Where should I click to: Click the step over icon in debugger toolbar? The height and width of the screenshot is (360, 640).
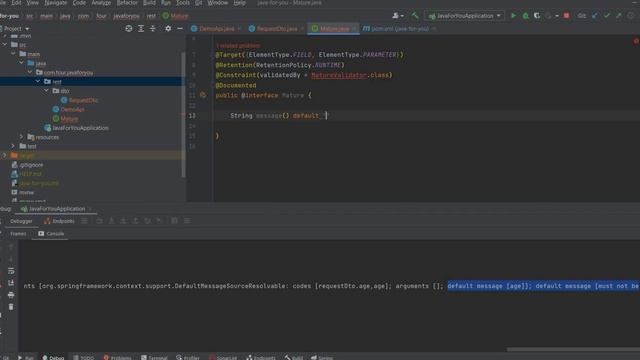point(100,221)
